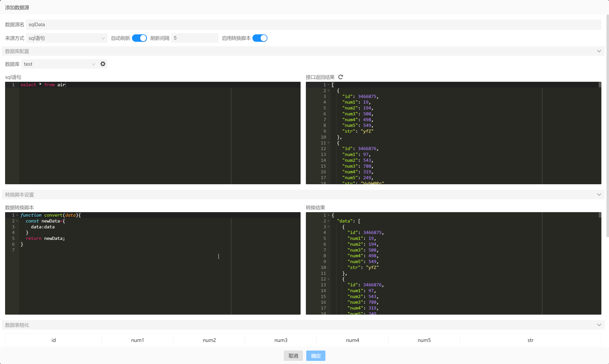
Task: Click the page vertical scrollbar
Action: click(607, 125)
